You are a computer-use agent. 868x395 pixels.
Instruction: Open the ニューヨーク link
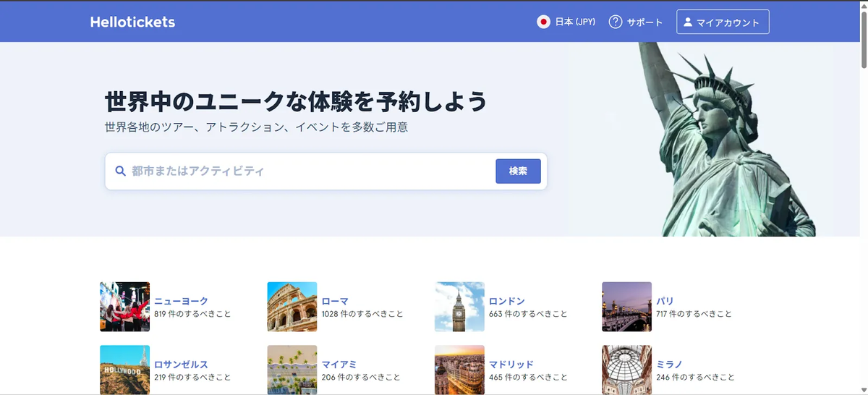click(x=182, y=301)
